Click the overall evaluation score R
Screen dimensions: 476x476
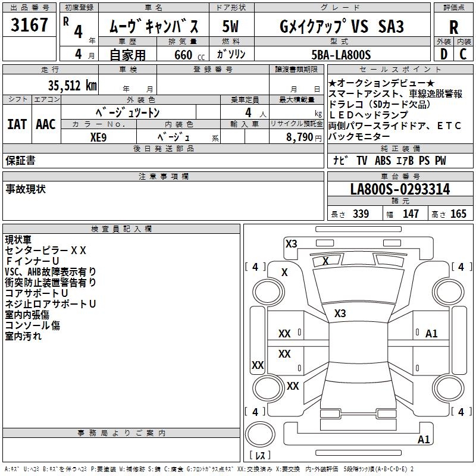(x=453, y=27)
